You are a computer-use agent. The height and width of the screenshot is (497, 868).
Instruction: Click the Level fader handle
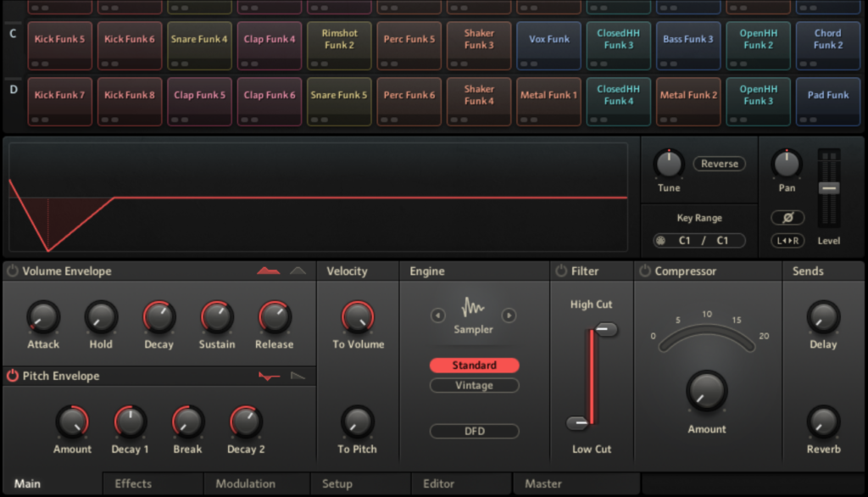coord(829,187)
